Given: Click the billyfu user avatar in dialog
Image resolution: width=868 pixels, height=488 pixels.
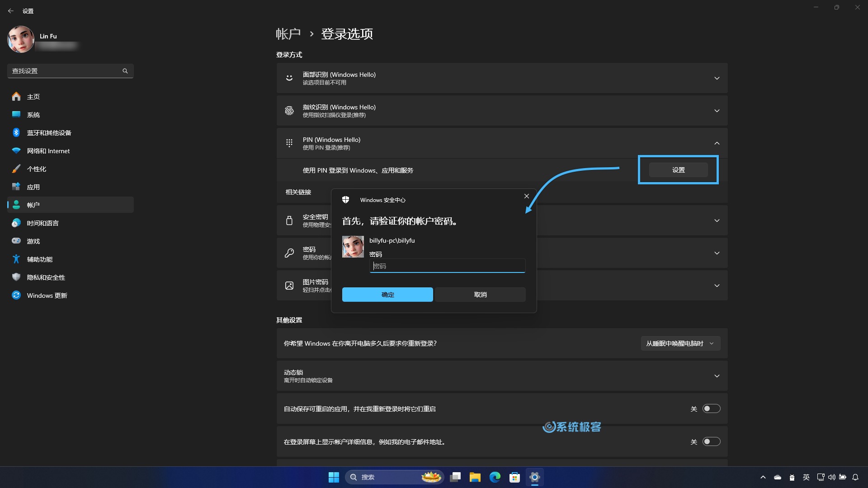Looking at the screenshot, I should click(x=353, y=247).
